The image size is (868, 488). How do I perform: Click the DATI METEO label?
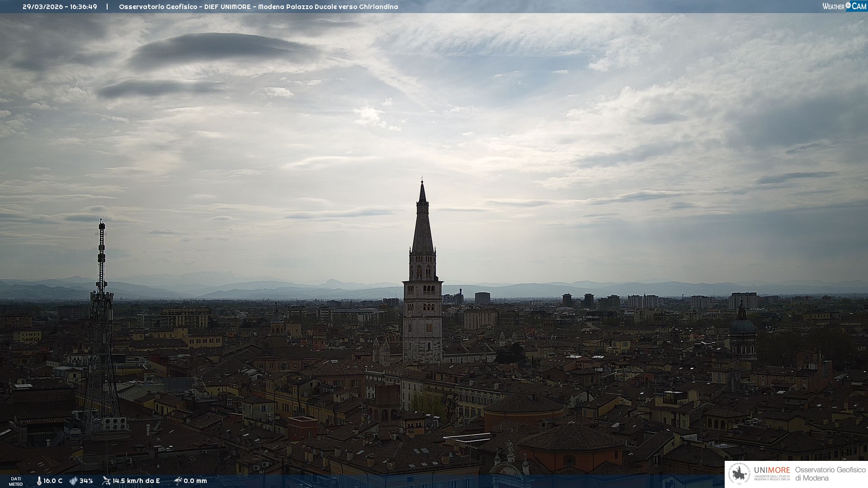tap(16, 481)
